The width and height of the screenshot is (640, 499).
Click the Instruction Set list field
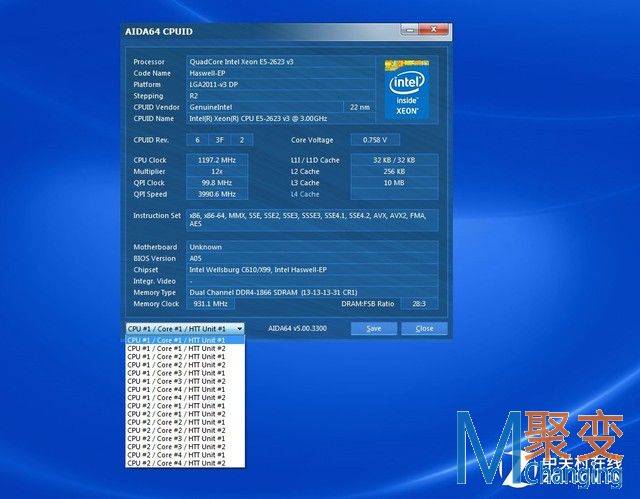tap(312, 220)
